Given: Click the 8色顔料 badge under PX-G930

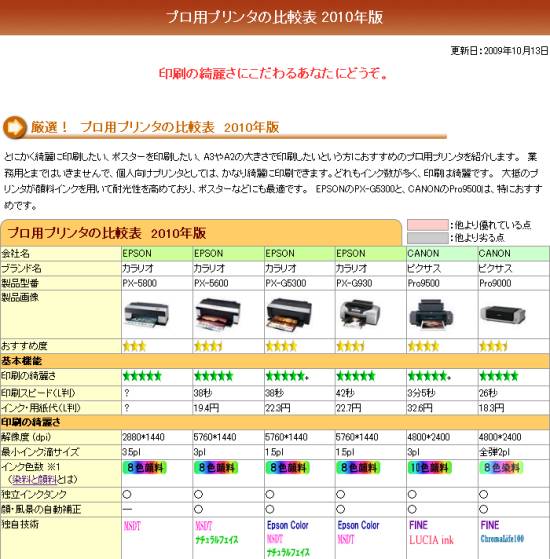Looking at the screenshot, I should [359, 468].
